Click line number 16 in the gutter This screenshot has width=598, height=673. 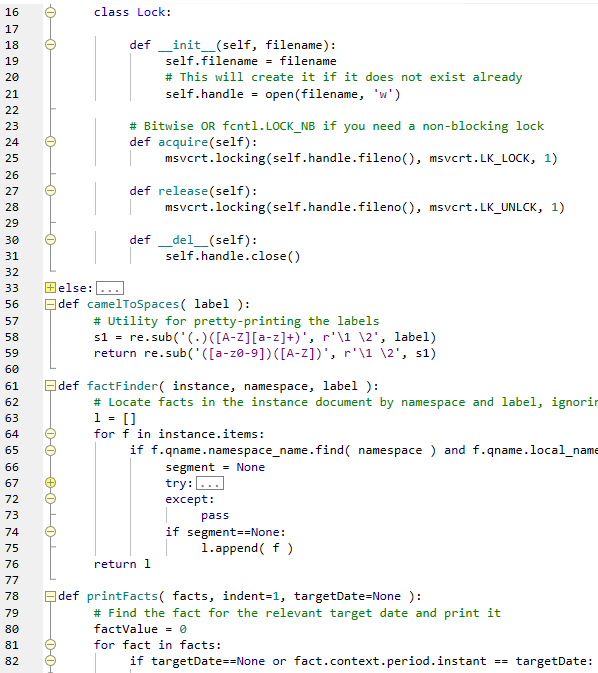point(12,12)
